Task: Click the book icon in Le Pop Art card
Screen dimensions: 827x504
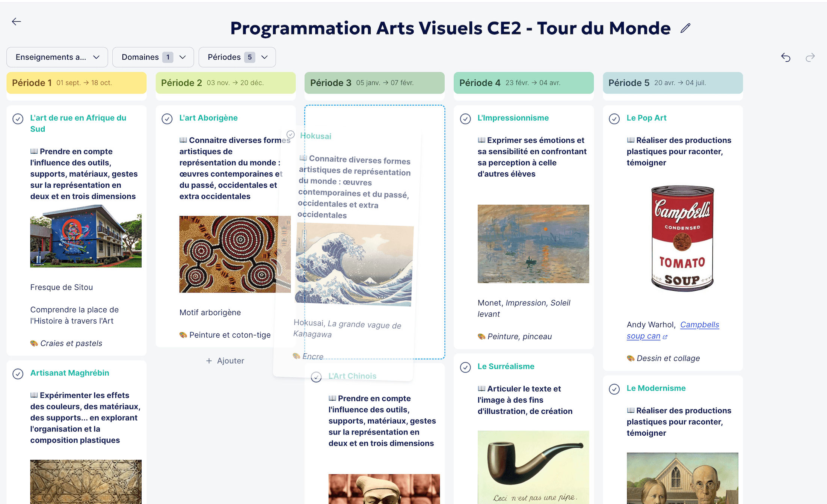Action: point(631,140)
